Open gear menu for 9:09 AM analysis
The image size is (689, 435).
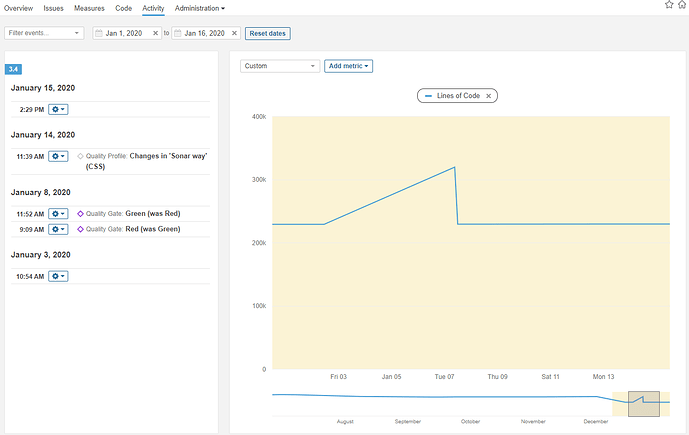(58, 229)
